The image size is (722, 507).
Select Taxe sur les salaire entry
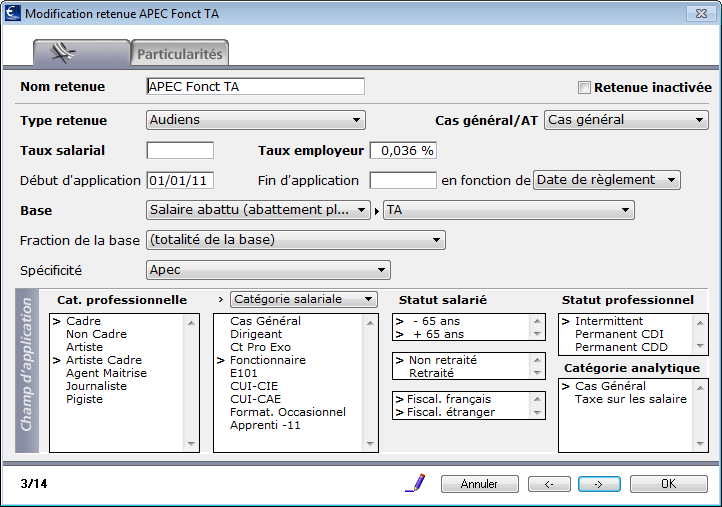tap(630, 399)
